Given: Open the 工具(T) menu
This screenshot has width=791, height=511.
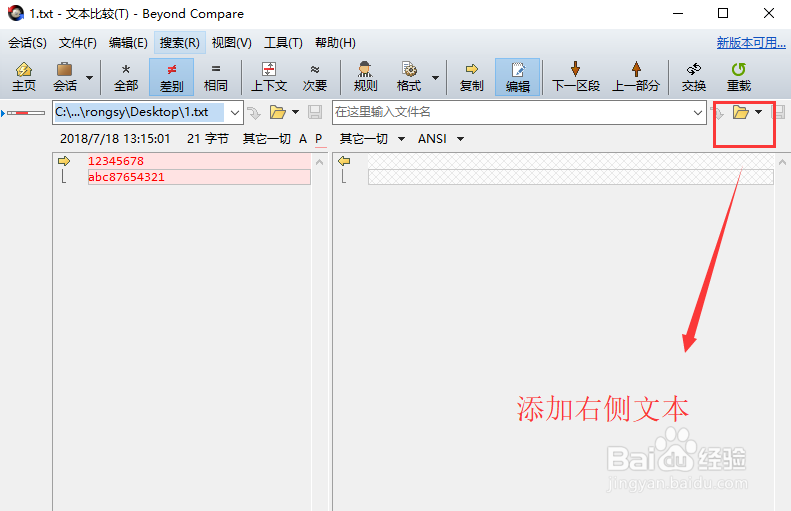Looking at the screenshot, I should 283,43.
